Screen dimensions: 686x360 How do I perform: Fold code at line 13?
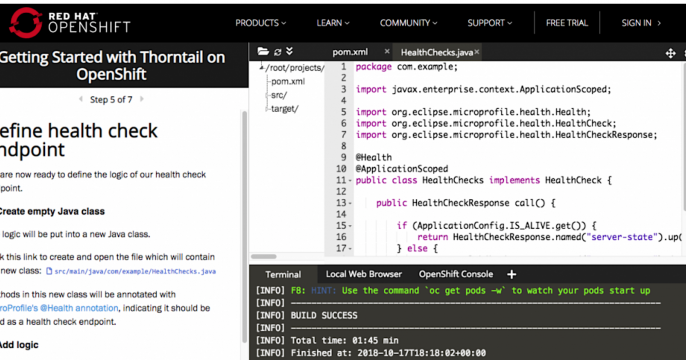tap(350, 203)
